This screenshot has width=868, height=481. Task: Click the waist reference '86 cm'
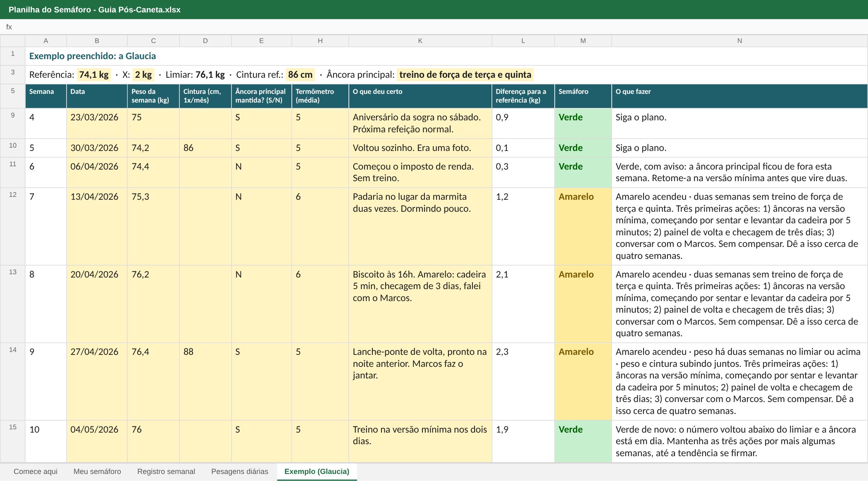(x=300, y=75)
